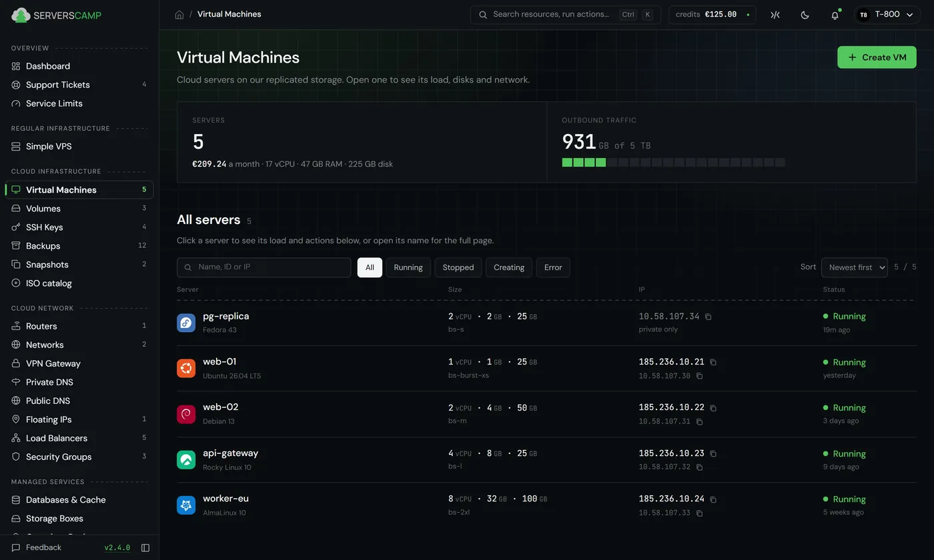Open Snapshots page
Image resolution: width=934 pixels, height=560 pixels.
click(79, 265)
